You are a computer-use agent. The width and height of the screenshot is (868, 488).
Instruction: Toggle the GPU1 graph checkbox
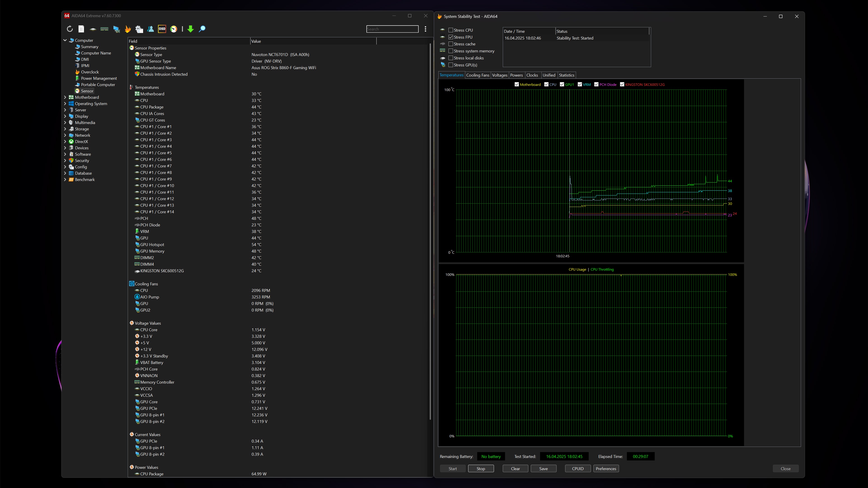click(x=562, y=84)
